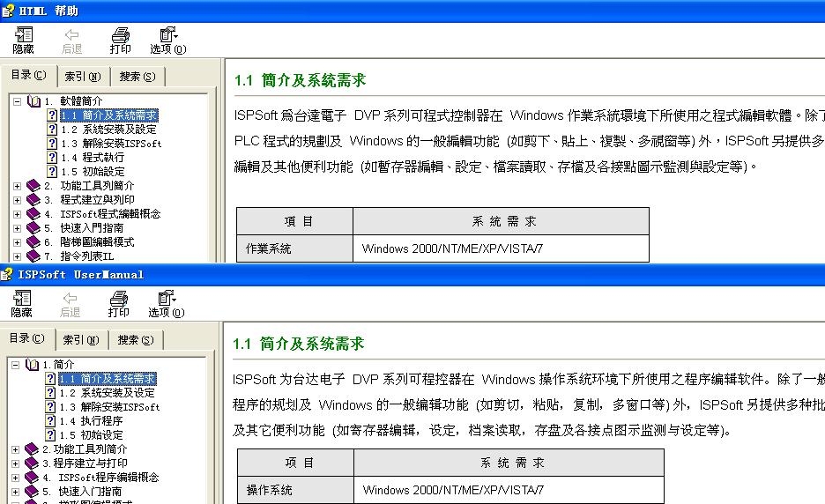
Task: Click open book icon beside 1. 简介
Action: point(32,365)
